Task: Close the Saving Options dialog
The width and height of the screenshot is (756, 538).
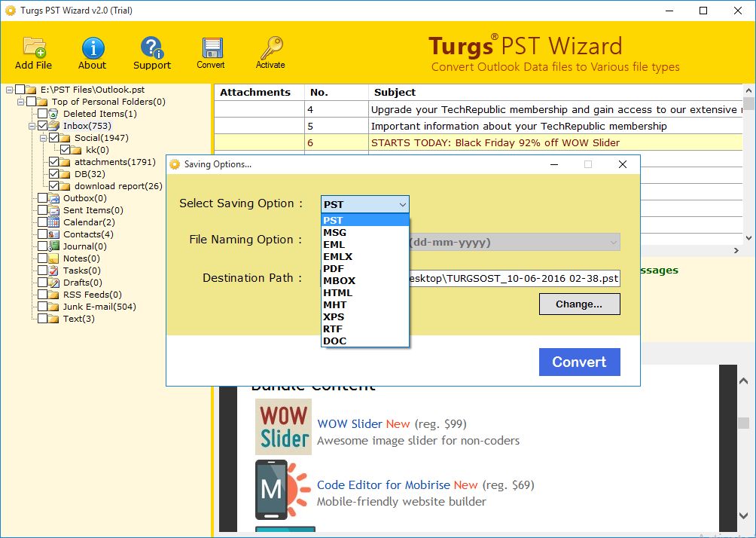Action: pos(623,164)
